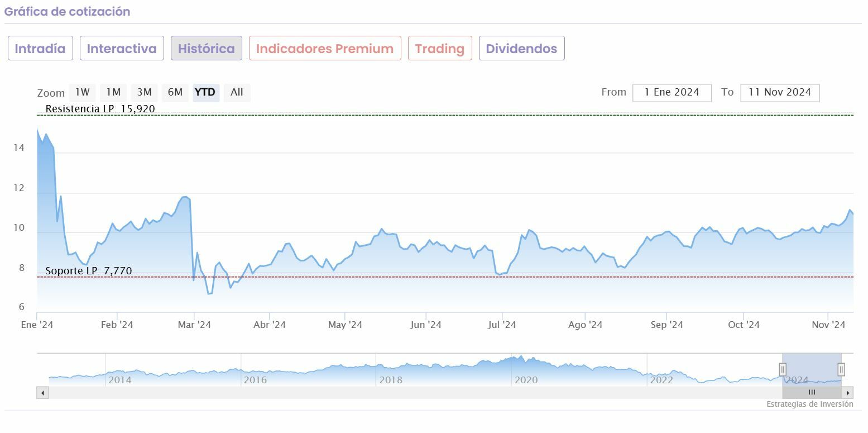Open the Dividendos tab
This screenshot has height=433, width=868.
coord(521,49)
